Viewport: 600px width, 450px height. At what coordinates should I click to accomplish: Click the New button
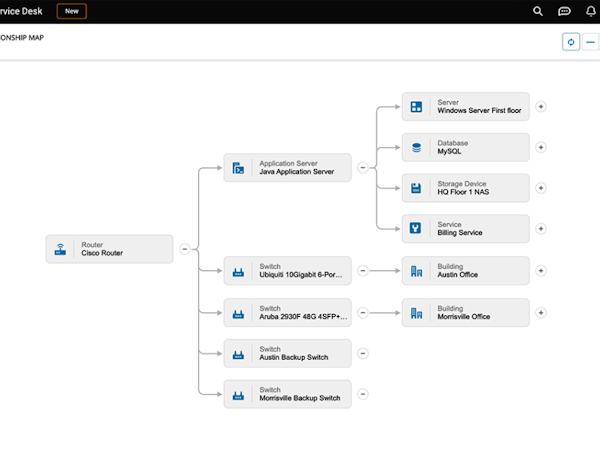pyautogui.click(x=71, y=11)
